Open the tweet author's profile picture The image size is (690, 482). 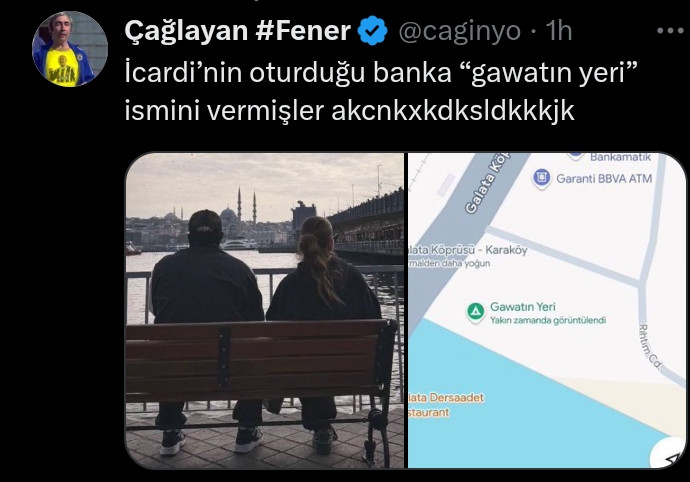point(70,49)
